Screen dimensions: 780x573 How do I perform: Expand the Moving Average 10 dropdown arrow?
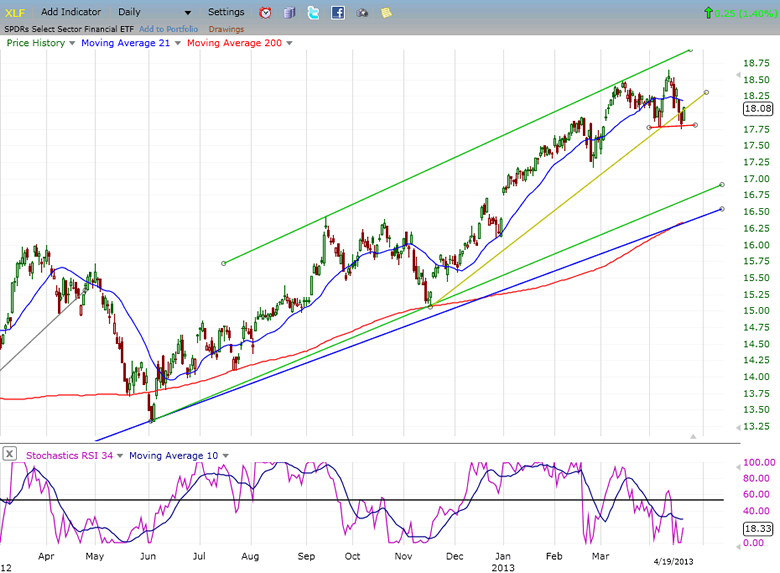coord(225,456)
